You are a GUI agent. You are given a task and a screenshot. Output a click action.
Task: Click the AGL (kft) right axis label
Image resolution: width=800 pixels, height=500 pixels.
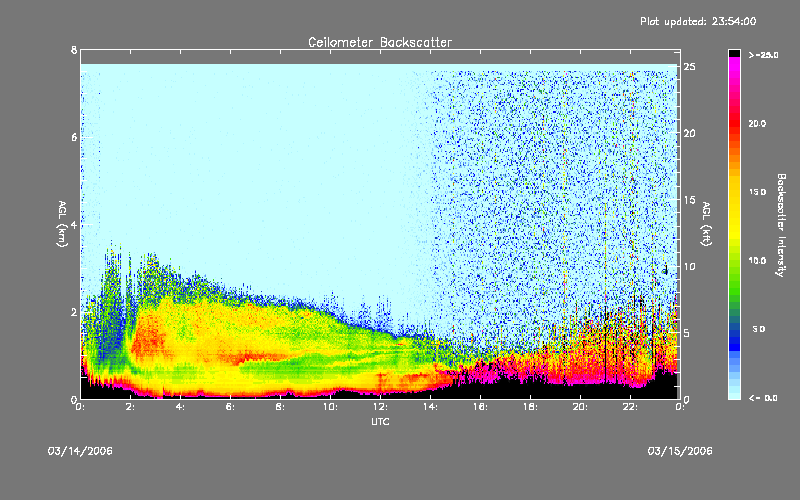pyautogui.click(x=705, y=224)
